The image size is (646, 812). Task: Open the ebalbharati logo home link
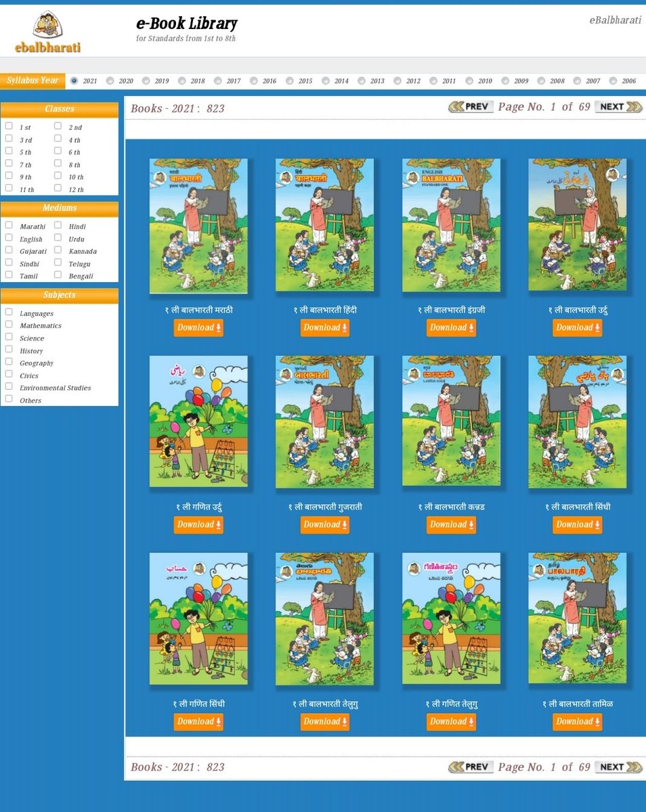[47, 32]
